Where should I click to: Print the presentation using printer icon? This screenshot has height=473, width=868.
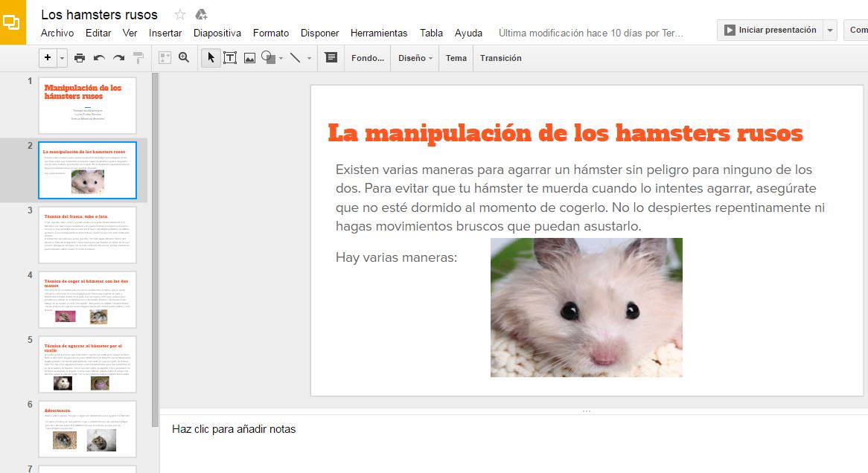click(x=80, y=57)
